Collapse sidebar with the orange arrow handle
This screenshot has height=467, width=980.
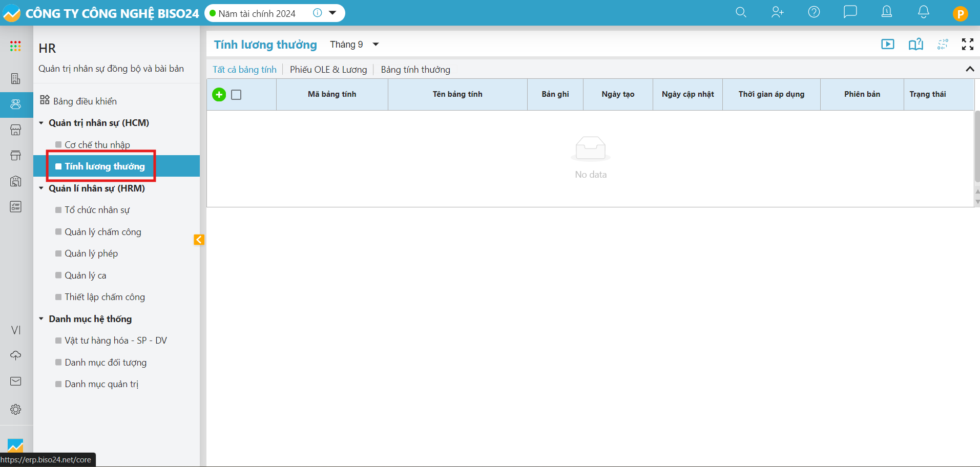point(199,240)
